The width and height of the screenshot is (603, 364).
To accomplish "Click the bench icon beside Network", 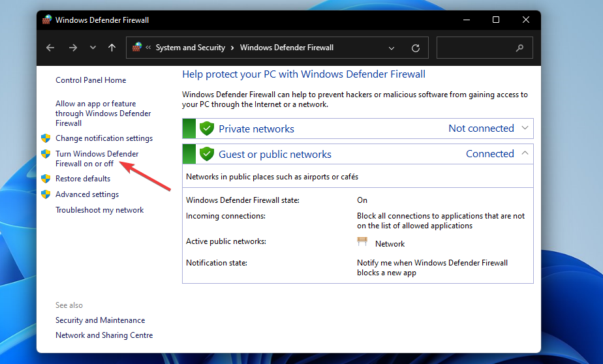I will point(362,242).
